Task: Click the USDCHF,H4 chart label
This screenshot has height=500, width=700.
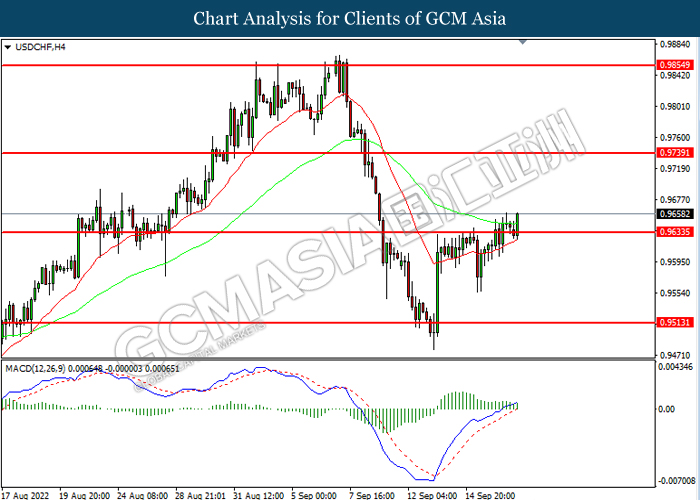Action: [40, 47]
